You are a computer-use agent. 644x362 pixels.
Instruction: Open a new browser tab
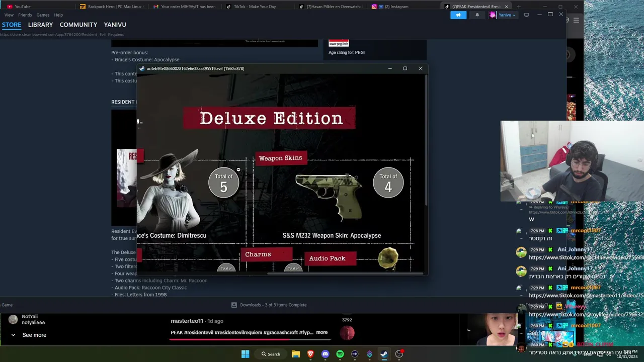click(x=519, y=7)
